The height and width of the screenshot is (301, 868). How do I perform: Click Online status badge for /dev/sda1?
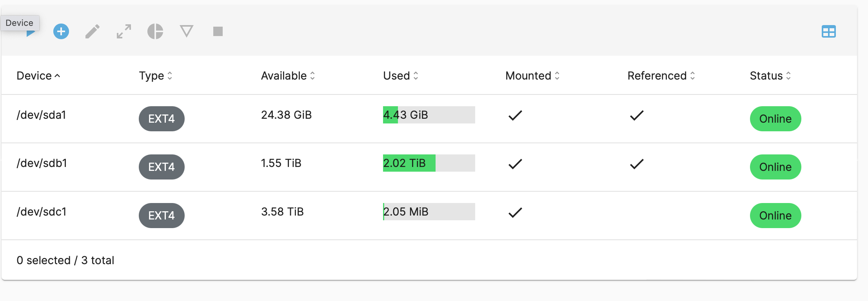pyautogui.click(x=775, y=119)
